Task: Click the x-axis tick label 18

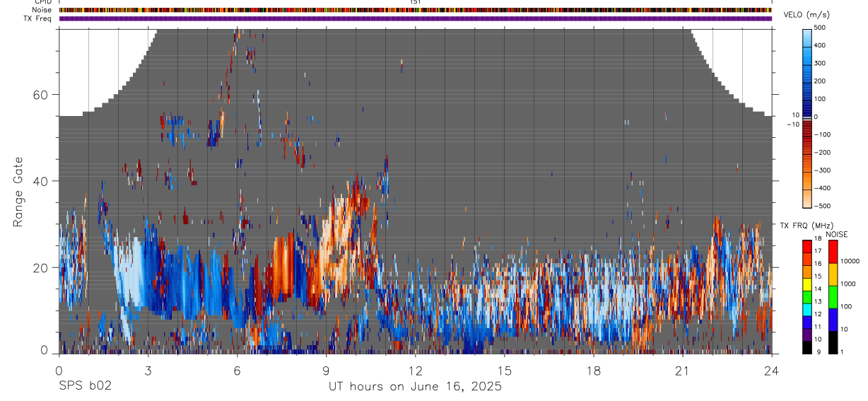Action: pyautogui.click(x=594, y=371)
